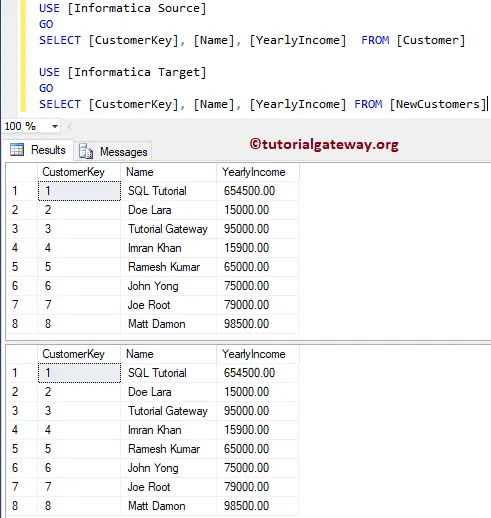Click SQL Tutorial cell in second grid
Image resolution: width=491 pixels, height=518 pixels.
click(168, 373)
